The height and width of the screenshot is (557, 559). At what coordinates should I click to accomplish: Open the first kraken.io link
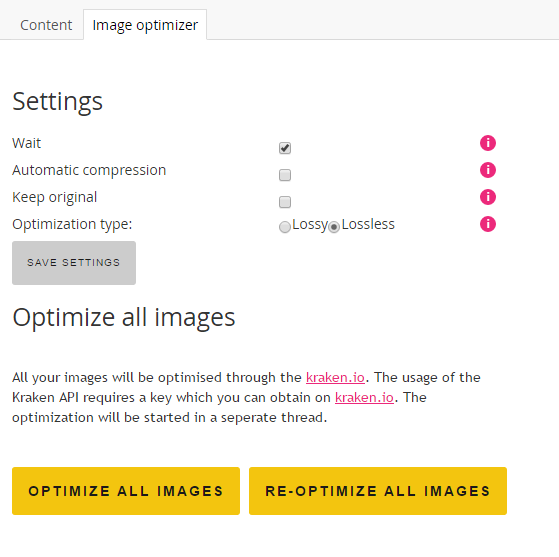pos(335,378)
